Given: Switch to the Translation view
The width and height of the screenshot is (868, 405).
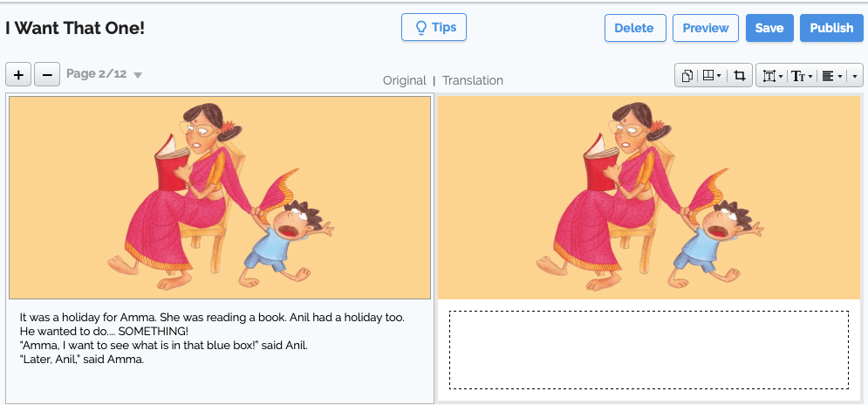Looking at the screenshot, I should pos(473,80).
